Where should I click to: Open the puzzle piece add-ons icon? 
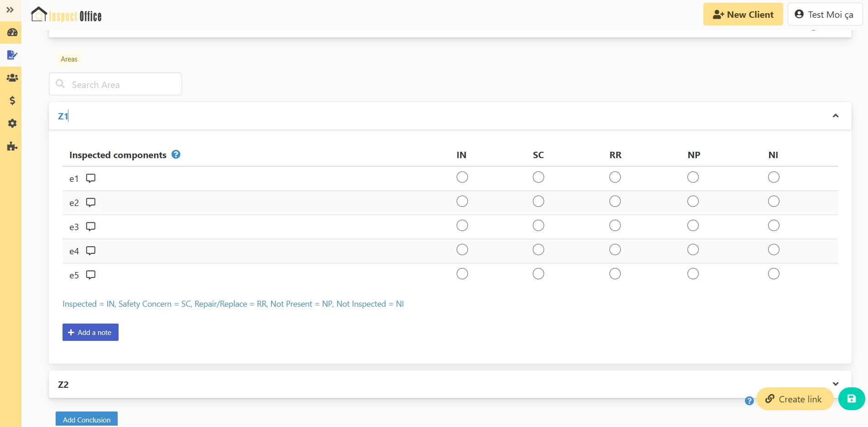pyautogui.click(x=12, y=146)
